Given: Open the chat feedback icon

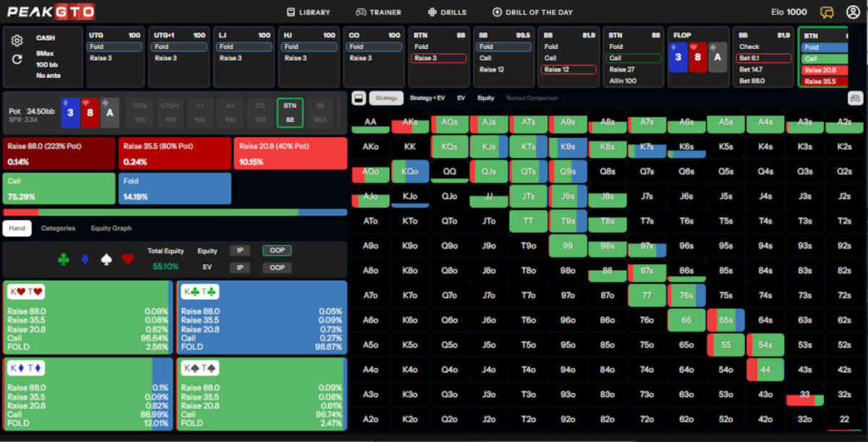Looking at the screenshot, I should click(827, 12).
